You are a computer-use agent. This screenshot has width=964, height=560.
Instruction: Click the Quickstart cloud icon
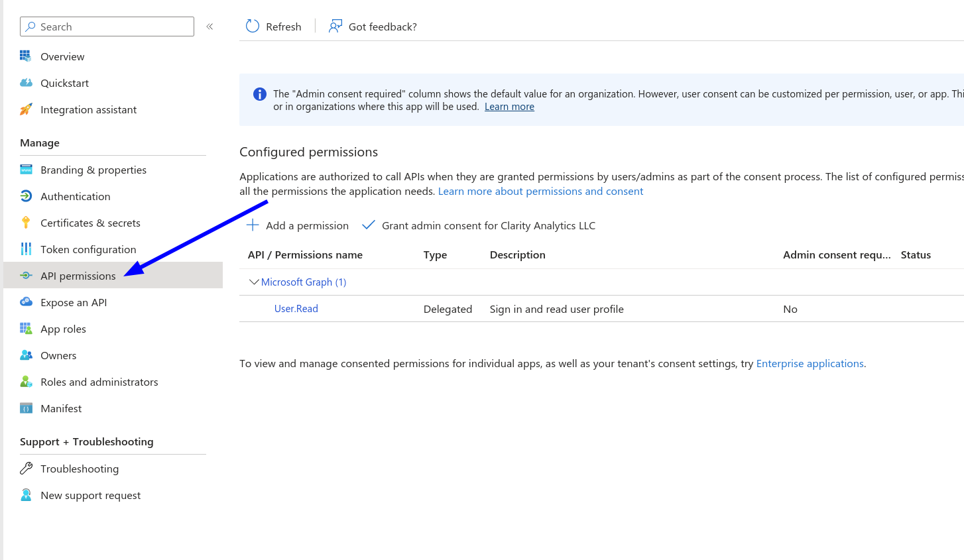tap(26, 83)
